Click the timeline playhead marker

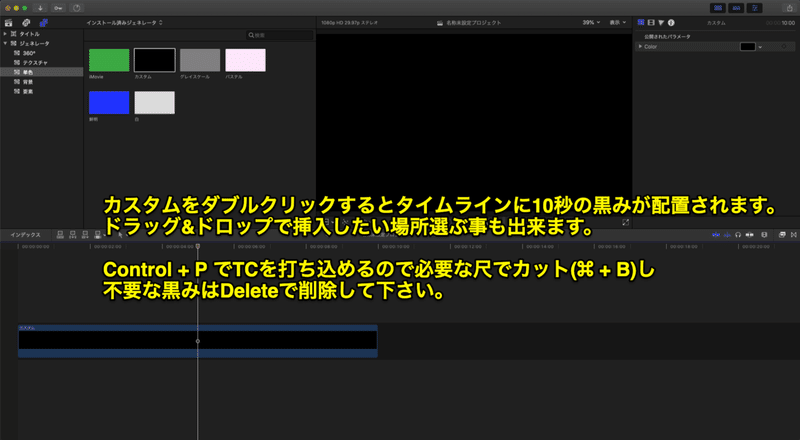tap(198, 246)
